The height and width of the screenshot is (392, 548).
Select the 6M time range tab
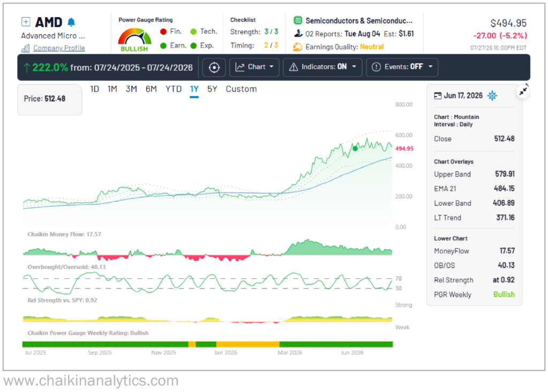coord(151,89)
